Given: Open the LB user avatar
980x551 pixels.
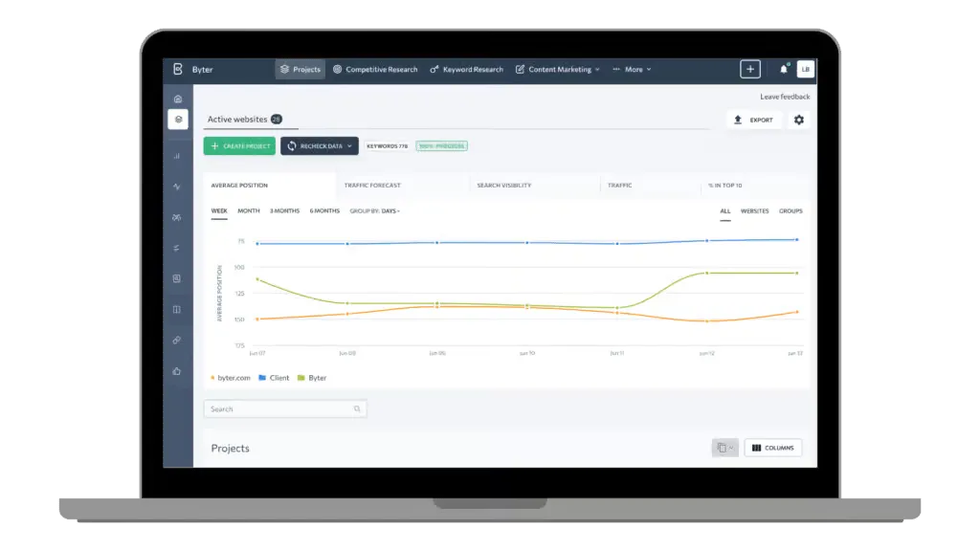Looking at the screenshot, I should click(806, 69).
